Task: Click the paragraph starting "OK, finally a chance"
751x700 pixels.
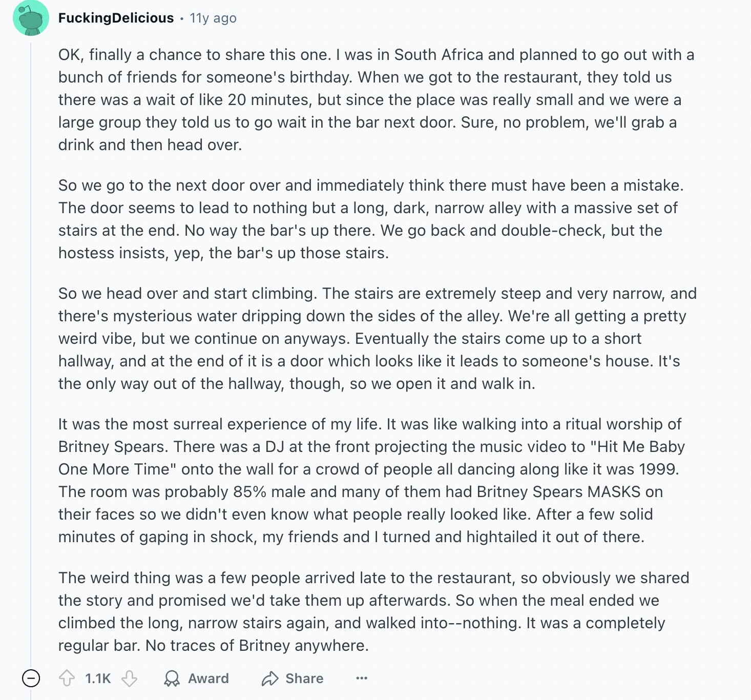Action: point(377,99)
